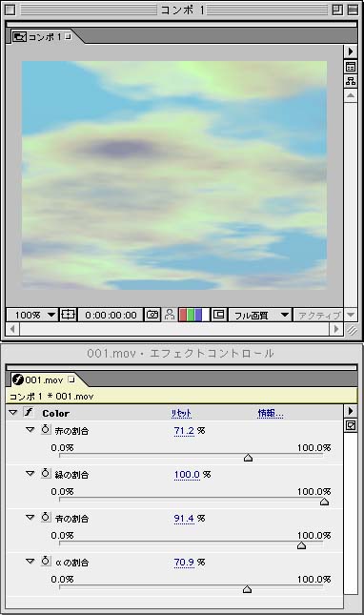
Task: Click the 0:00:00:00 timecode field
Action: point(111,315)
